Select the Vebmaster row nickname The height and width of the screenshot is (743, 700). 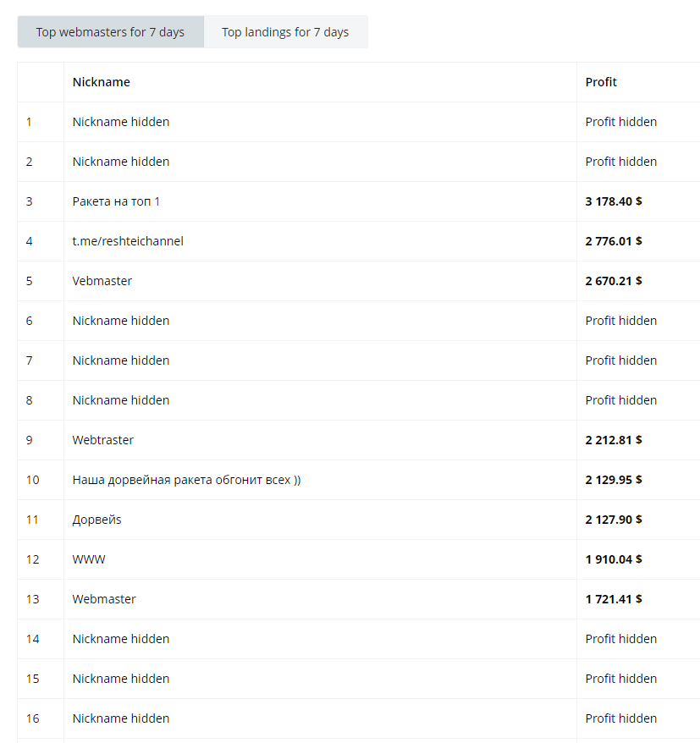coord(102,281)
